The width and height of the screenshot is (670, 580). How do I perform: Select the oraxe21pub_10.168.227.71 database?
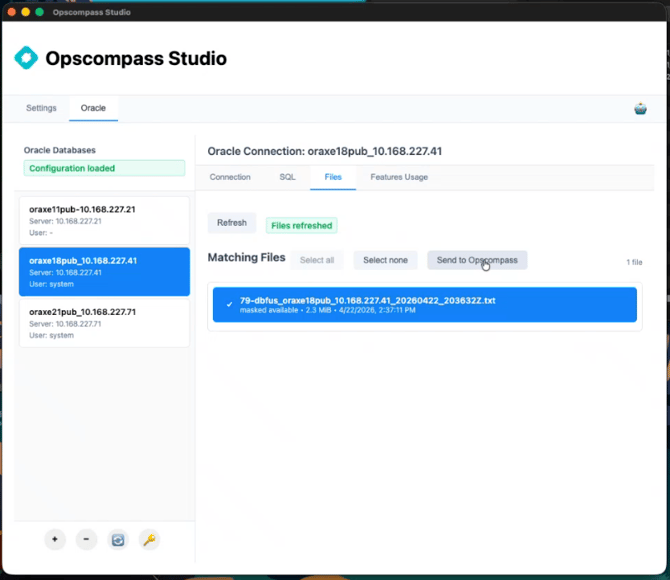[x=103, y=323]
